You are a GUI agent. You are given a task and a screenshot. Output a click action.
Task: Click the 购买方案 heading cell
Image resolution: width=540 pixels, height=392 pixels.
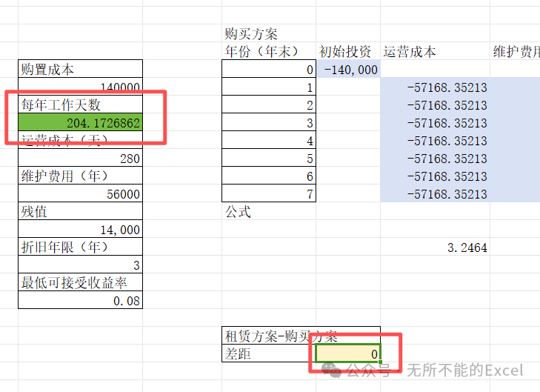pyautogui.click(x=269, y=33)
